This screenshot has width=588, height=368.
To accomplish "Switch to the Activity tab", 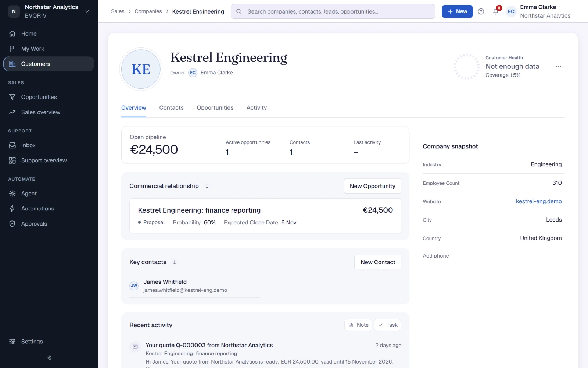I will 257,108.
